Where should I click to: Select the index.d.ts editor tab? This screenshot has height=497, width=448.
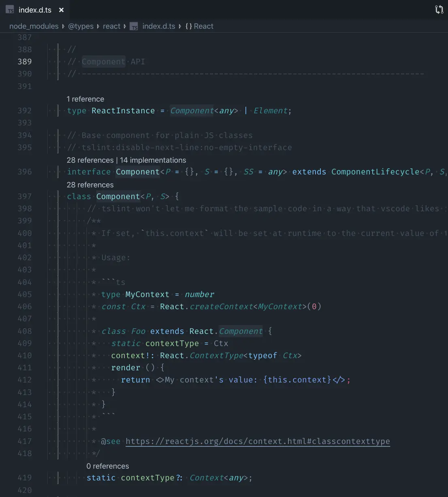[35, 10]
